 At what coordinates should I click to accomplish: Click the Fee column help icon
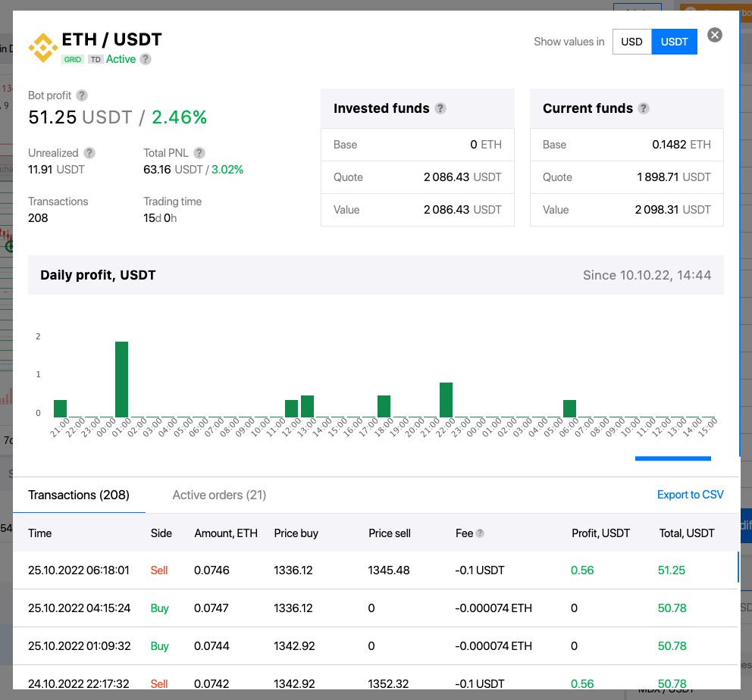480,533
